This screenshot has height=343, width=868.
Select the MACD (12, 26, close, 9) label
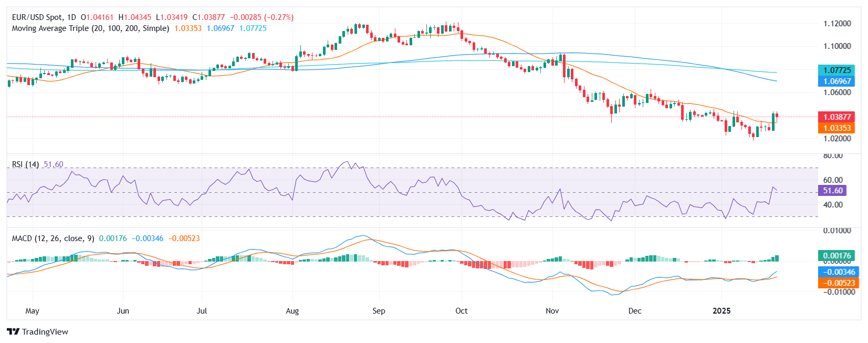(53, 238)
